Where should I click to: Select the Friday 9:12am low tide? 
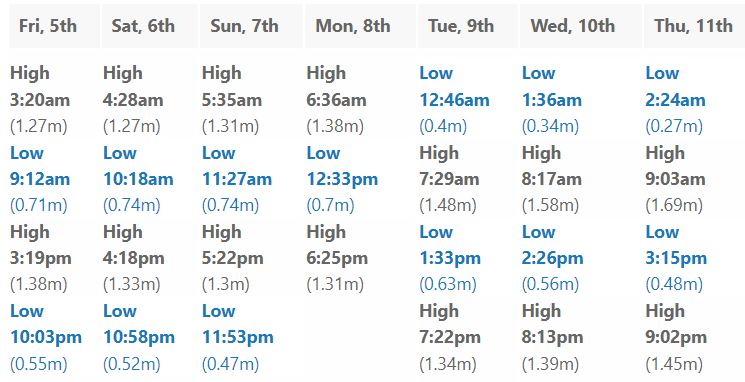pos(40,179)
